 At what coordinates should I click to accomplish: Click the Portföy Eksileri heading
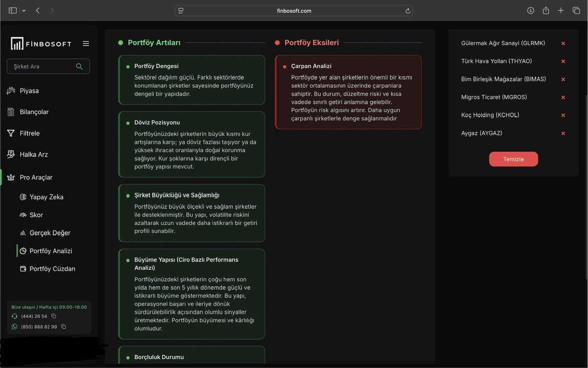312,43
